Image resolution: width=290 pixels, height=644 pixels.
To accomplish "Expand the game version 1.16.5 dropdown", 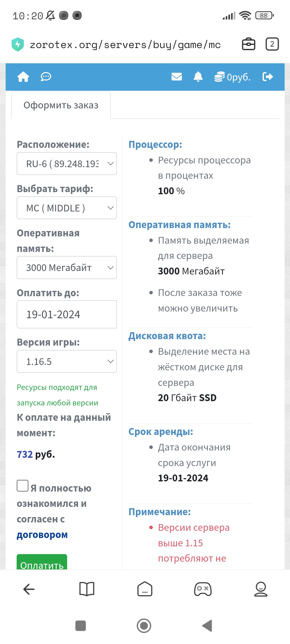I will (67, 361).
